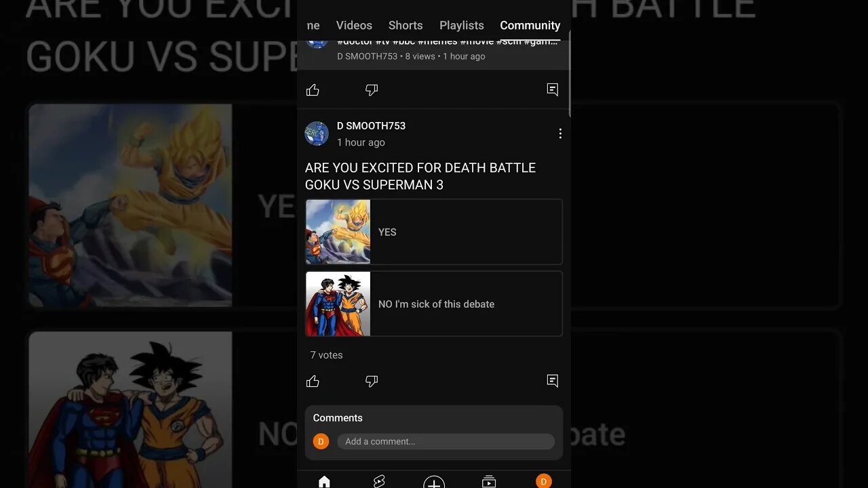Select the Community tab
This screenshot has width=868, height=488.
click(530, 25)
